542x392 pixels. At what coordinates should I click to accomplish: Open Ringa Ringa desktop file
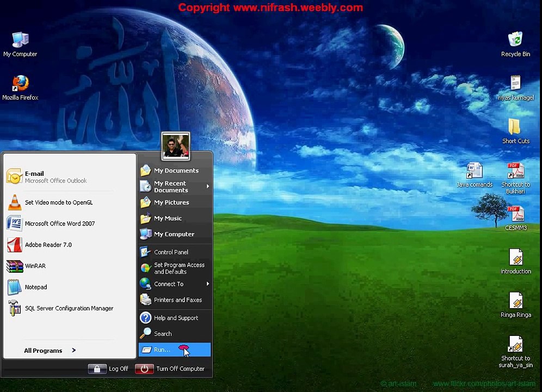pos(515,305)
